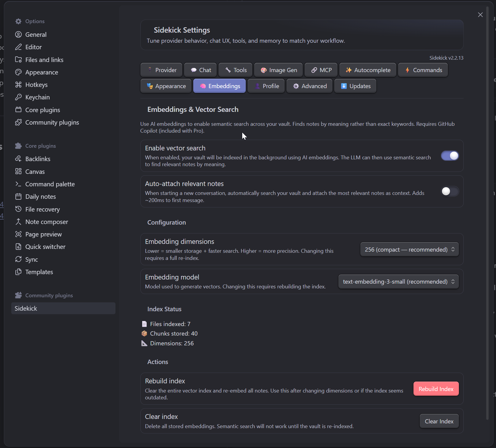Close the settings dialog with X

pyautogui.click(x=480, y=15)
